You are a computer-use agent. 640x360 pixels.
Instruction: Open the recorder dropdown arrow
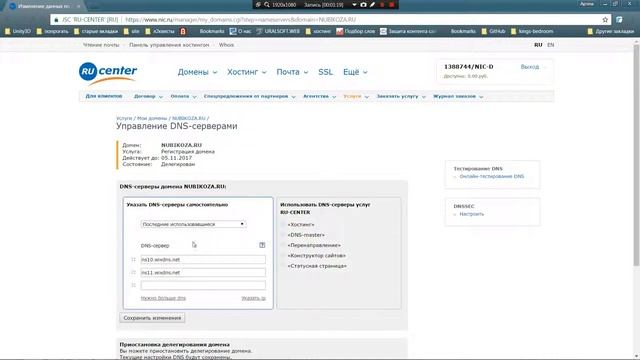click(x=354, y=4)
